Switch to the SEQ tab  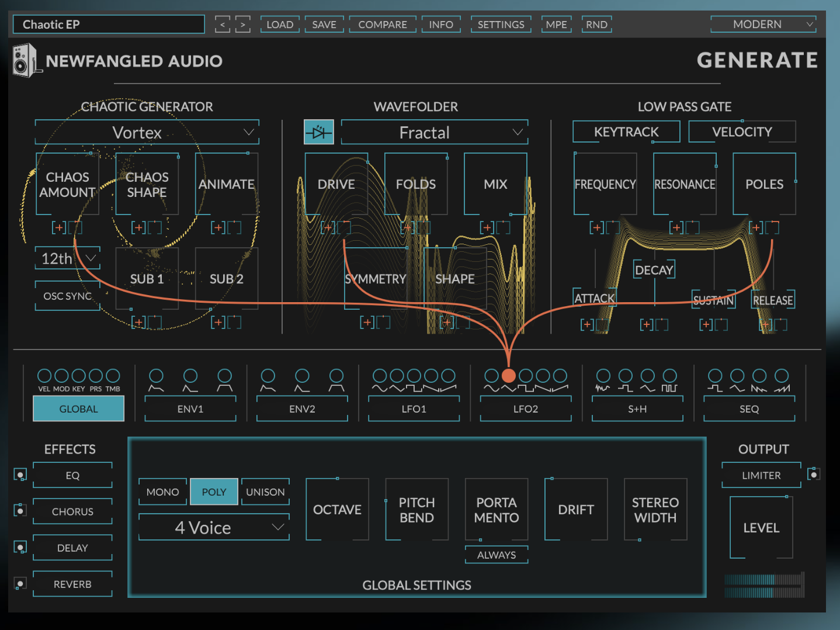pyautogui.click(x=749, y=409)
